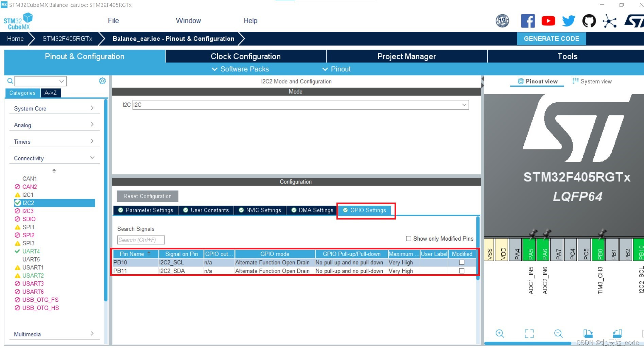Switch to System view
Screen dimensions: 644x349
592,81
